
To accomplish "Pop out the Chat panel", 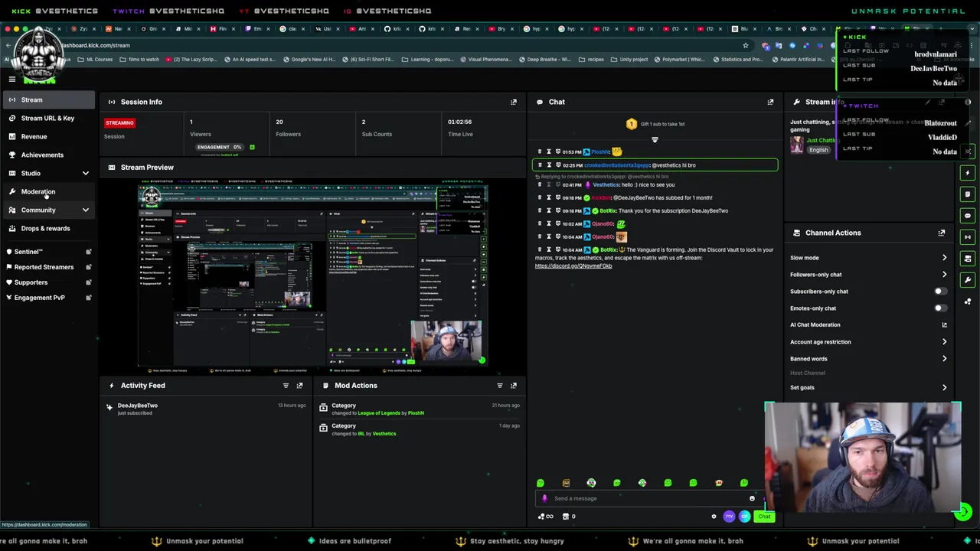I will click(770, 102).
